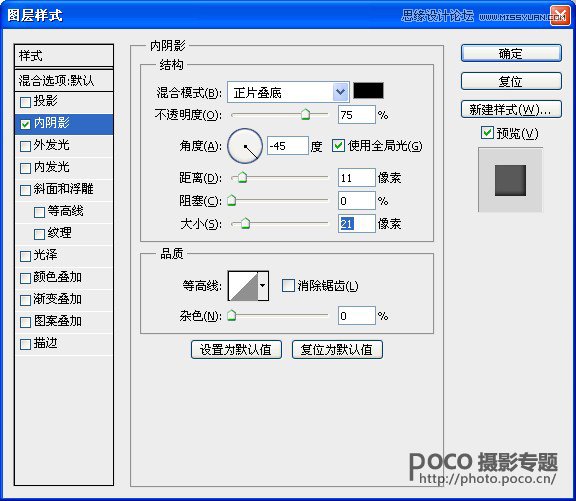Screen dimensions: 576x501
Task: Toggle the 消除锯齿 anti-alias checkbox
Action: click(x=288, y=285)
